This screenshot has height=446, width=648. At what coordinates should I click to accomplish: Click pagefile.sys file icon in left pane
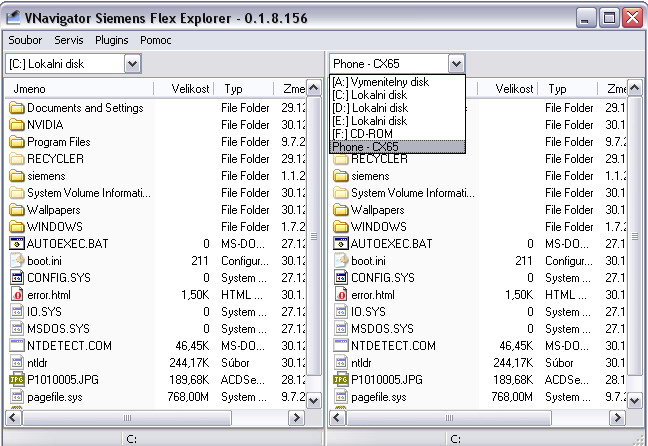(x=17, y=397)
